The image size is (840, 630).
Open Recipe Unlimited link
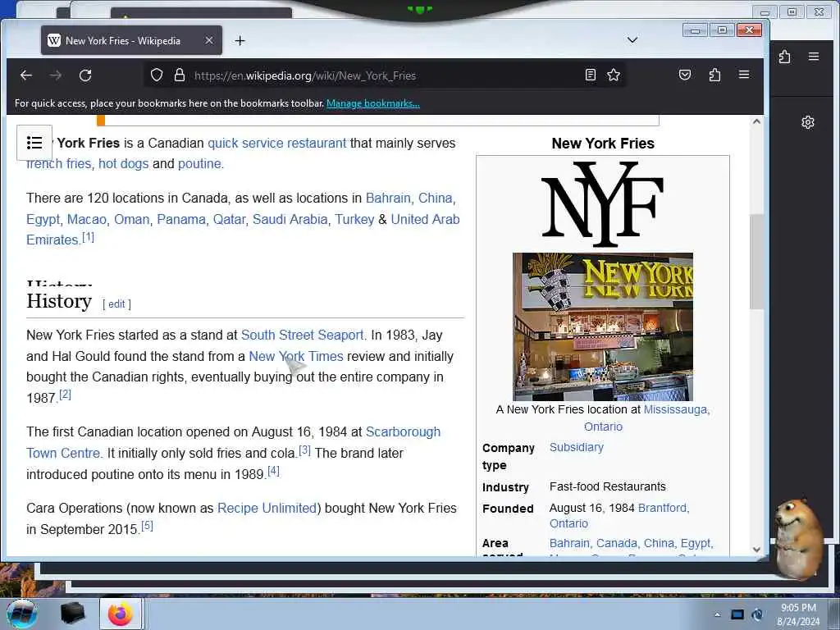point(267,509)
